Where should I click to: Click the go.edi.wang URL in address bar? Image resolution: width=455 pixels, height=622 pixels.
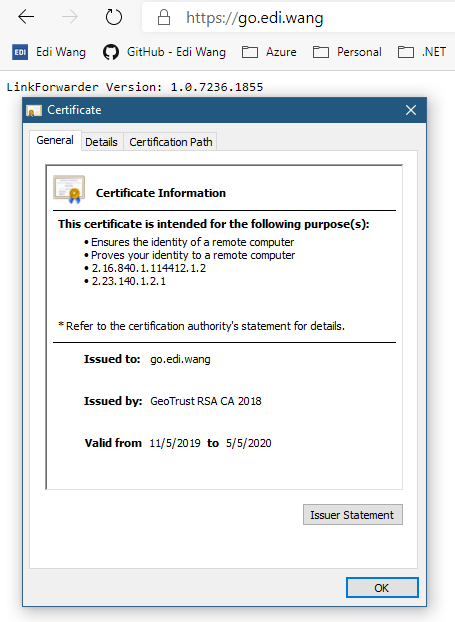coord(255,18)
